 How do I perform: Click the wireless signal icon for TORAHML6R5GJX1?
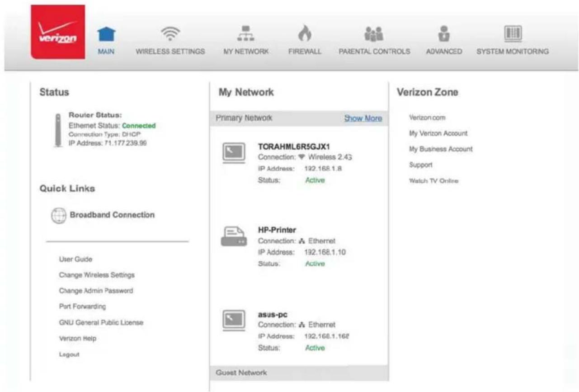[301, 157]
